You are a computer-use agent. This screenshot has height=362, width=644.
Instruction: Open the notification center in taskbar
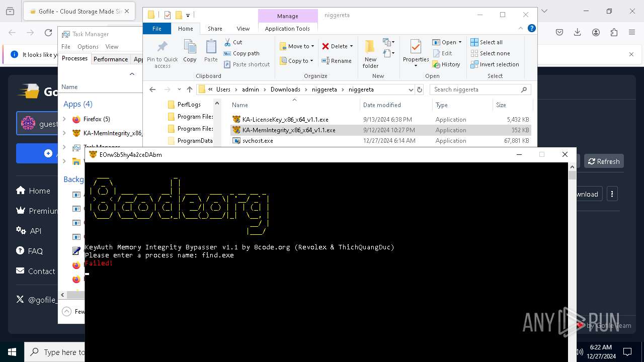click(x=627, y=352)
